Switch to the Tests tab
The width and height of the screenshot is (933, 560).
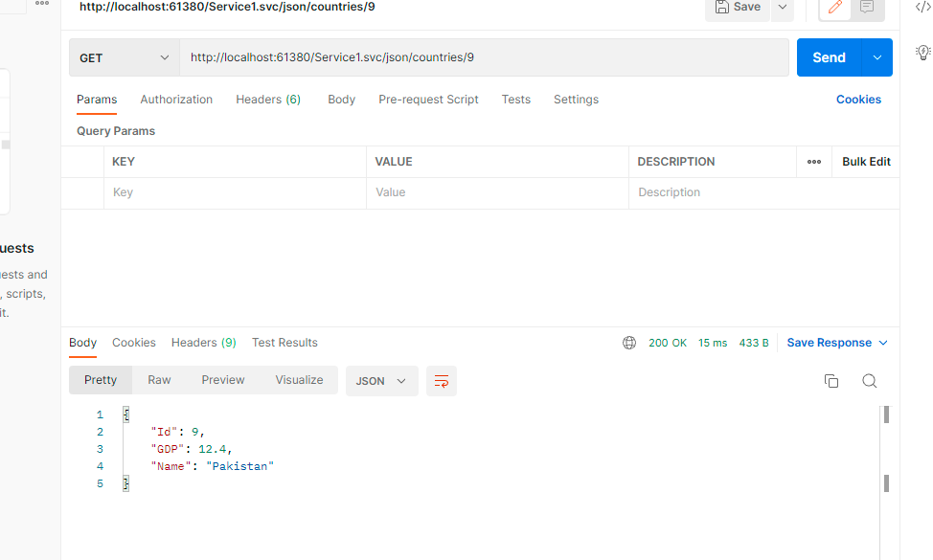[x=516, y=100]
